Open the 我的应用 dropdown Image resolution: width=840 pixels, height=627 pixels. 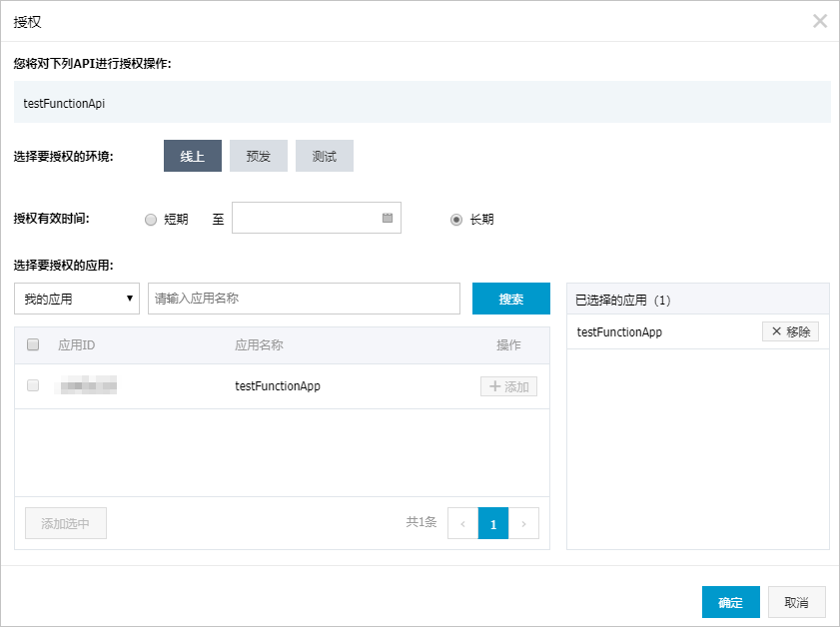pos(78,299)
